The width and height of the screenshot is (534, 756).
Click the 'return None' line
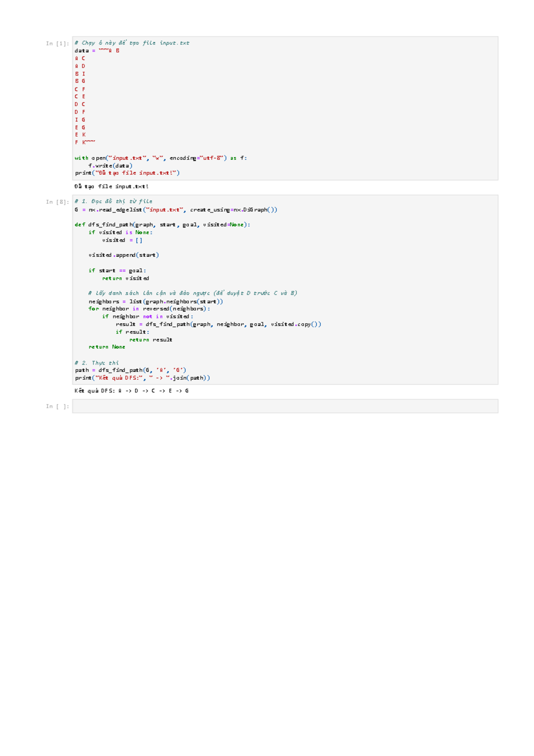tap(107, 347)
